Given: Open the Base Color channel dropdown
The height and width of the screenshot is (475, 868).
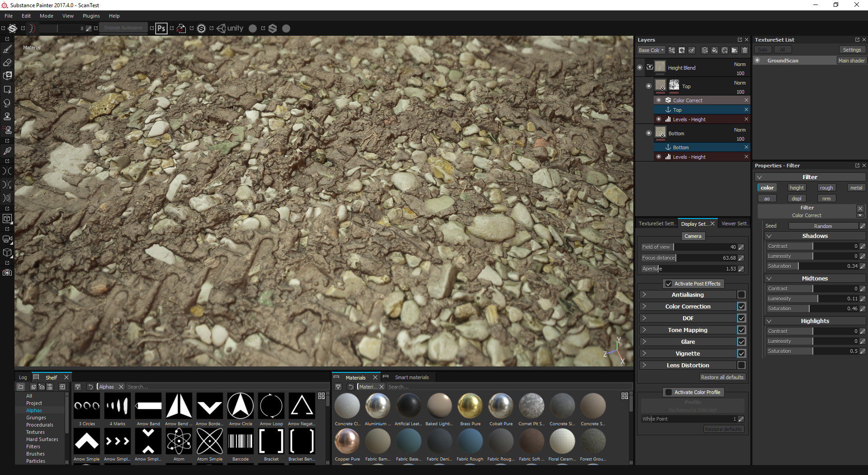Looking at the screenshot, I should coord(651,50).
